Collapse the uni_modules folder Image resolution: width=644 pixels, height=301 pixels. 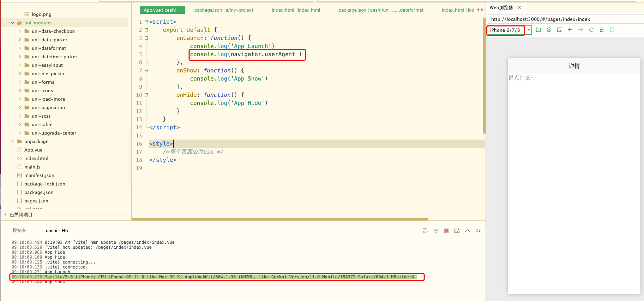(13, 23)
